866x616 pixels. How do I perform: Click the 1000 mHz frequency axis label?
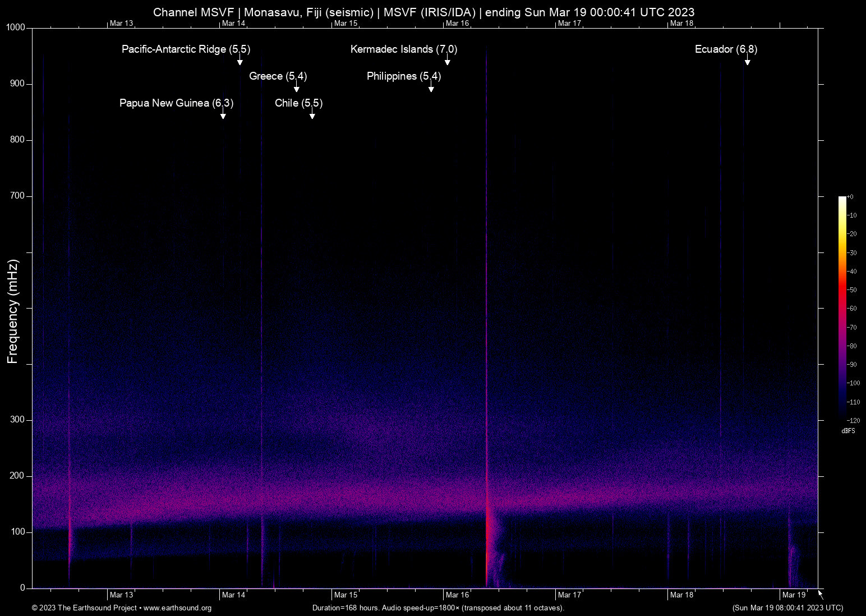click(x=16, y=27)
